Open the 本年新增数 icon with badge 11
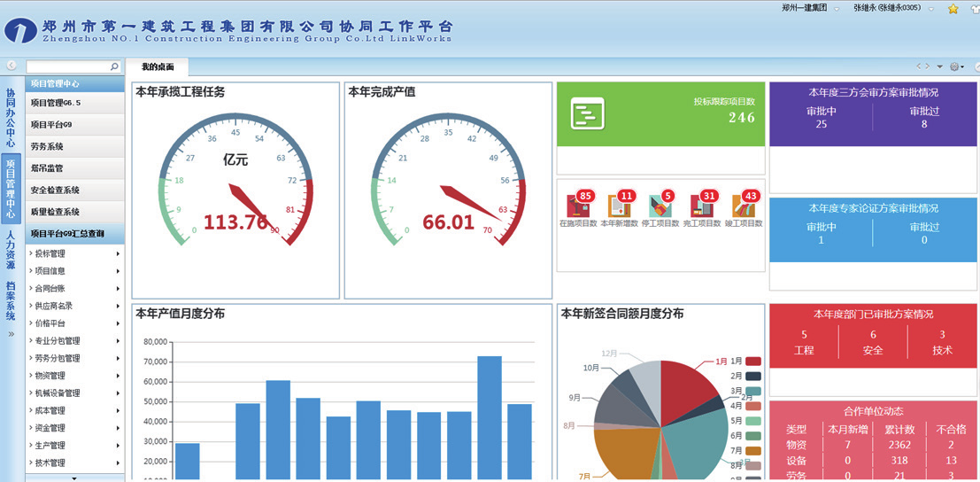Viewport: 980px width, 482px height. [x=619, y=207]
